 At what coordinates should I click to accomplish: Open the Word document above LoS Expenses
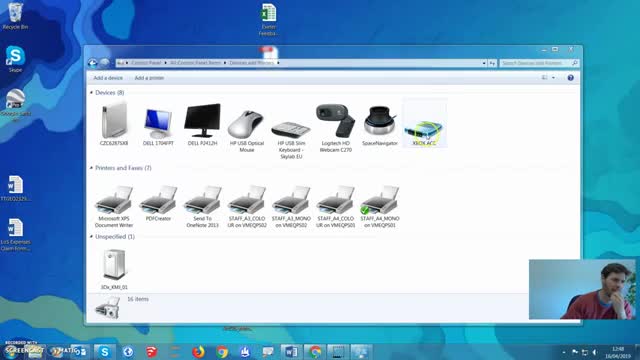tap(16, 188)
